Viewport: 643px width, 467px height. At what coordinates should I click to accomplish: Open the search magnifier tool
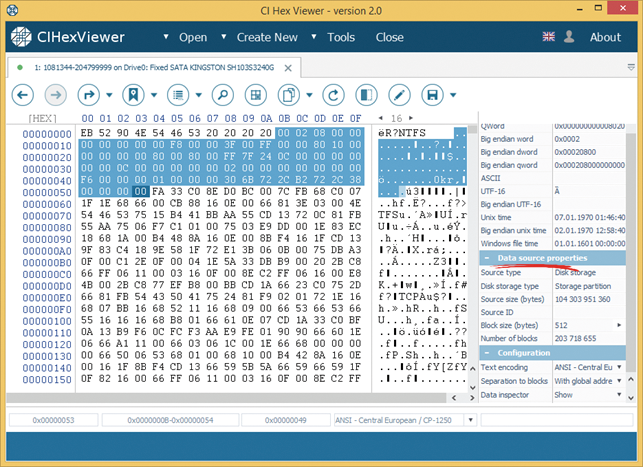point(223,95)
